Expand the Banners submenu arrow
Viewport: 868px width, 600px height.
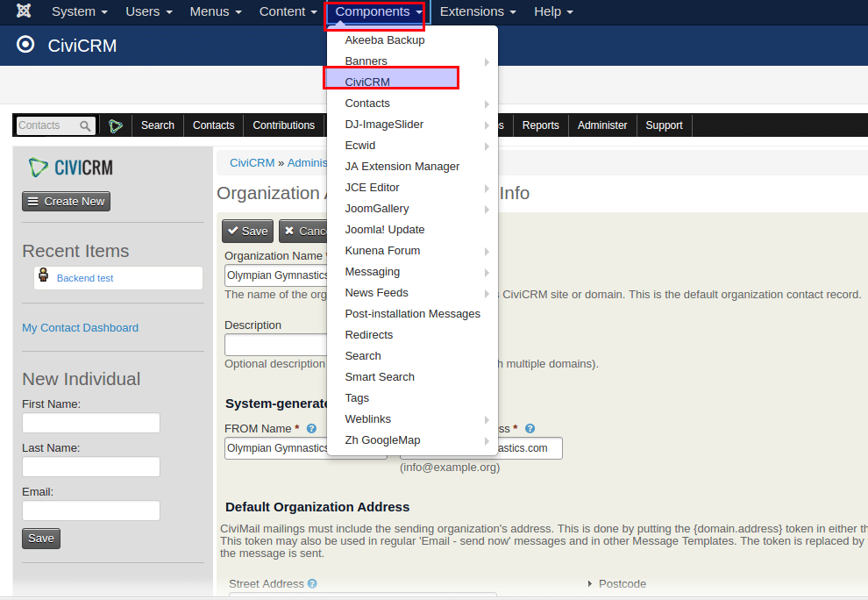(x=487, y=62)
